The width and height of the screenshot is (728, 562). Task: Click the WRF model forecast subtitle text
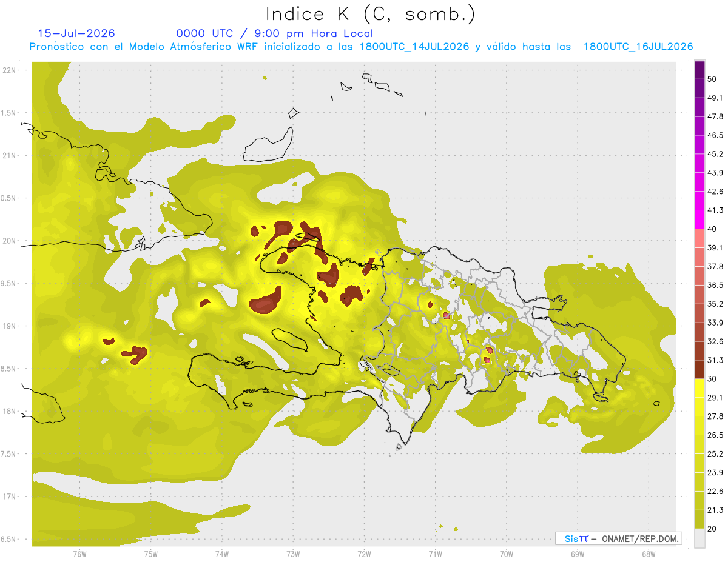coord(361,47)
